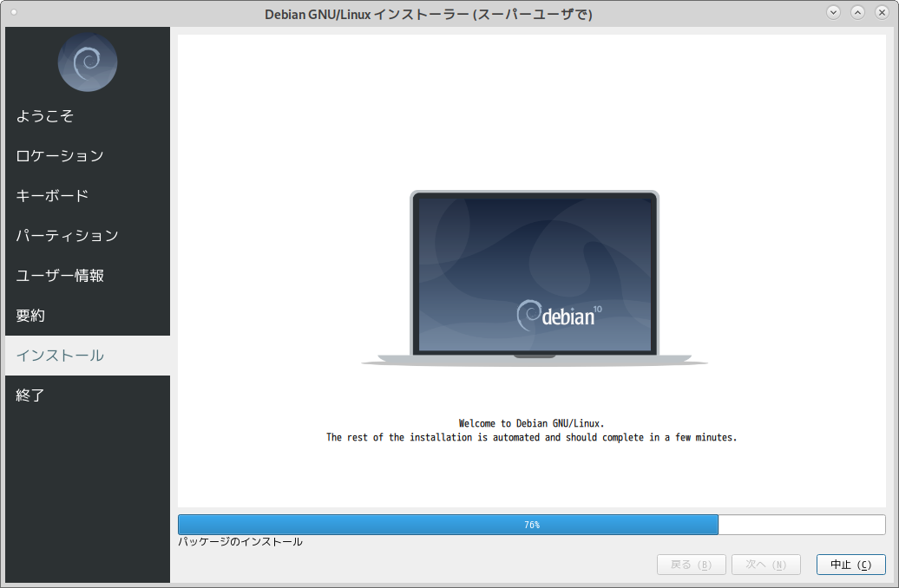Click the 中止 (C) cancel button
899x588 pixels.
pos(850,565)
